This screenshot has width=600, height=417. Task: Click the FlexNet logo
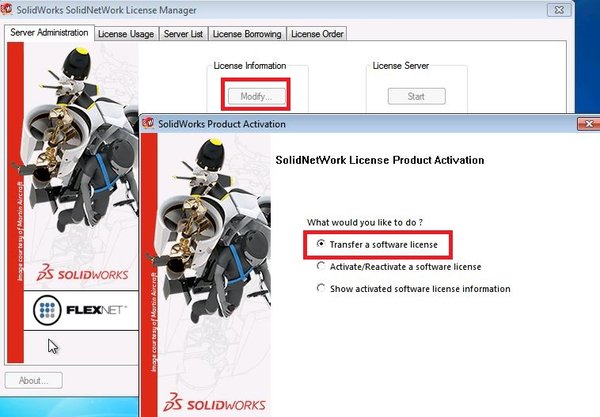pos(78,311)
